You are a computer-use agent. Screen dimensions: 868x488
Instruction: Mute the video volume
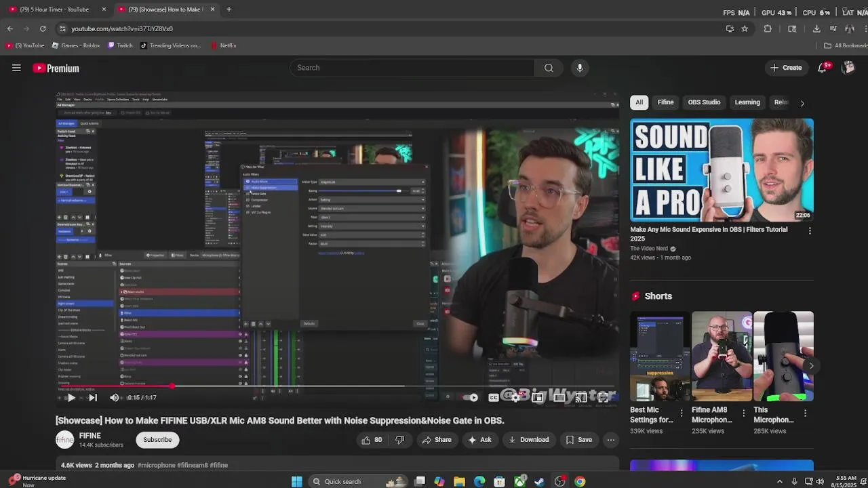click(115, 398)
